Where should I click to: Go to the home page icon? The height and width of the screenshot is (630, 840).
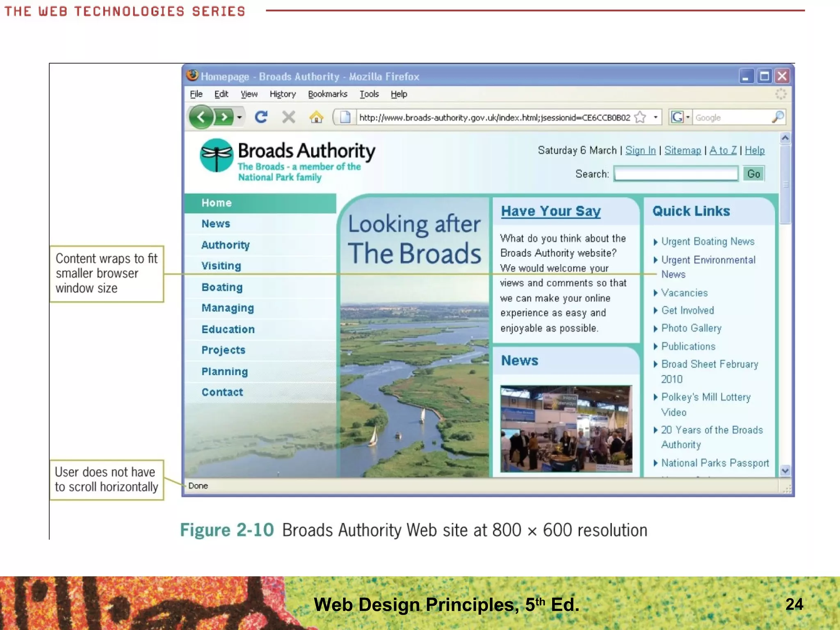(x=316, y=117)
